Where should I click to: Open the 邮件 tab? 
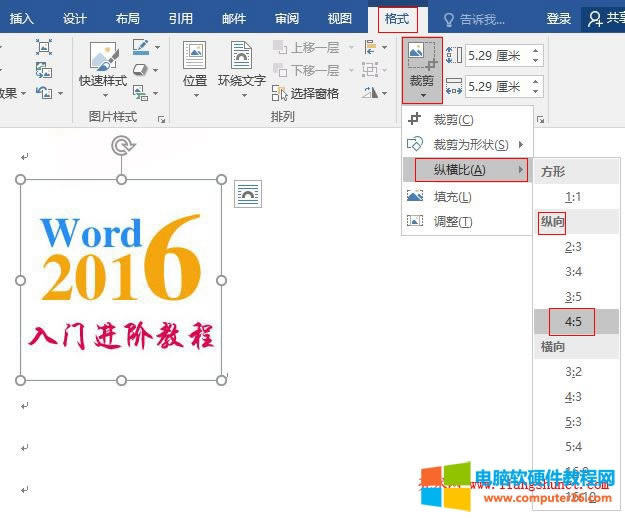tap(234, 18)
